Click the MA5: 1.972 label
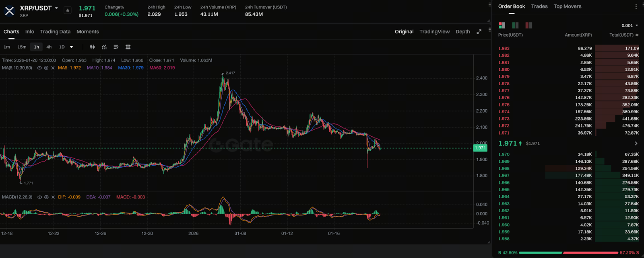644x258 pixels. 70,68
